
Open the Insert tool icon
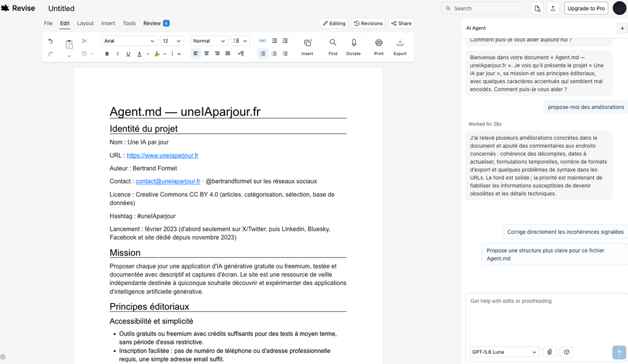(307, 47)
